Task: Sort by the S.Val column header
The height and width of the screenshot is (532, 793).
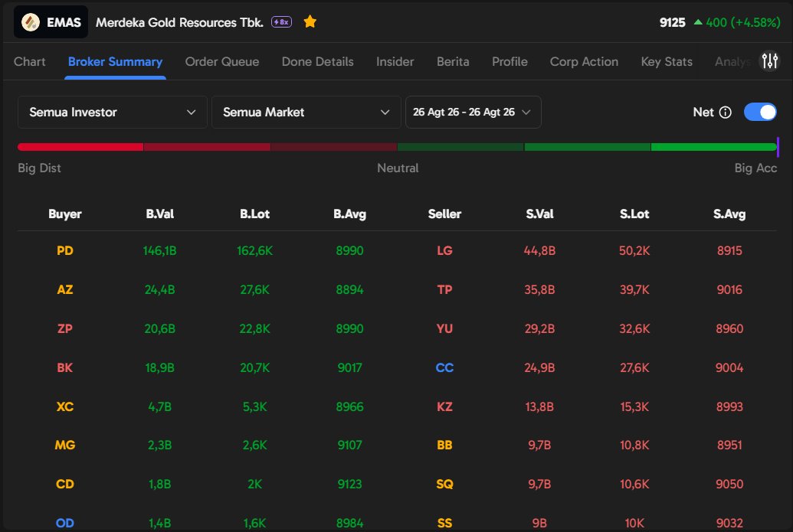Action: tap(539, 214)
